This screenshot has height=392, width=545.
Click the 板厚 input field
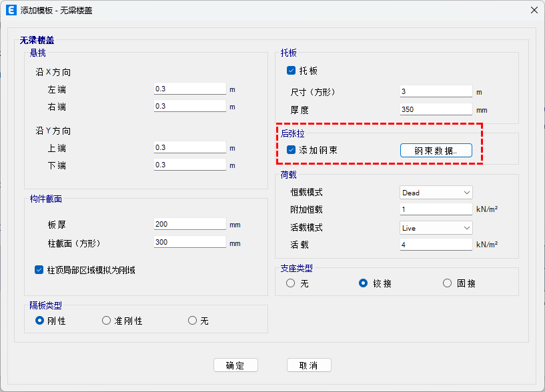point(189,225)
